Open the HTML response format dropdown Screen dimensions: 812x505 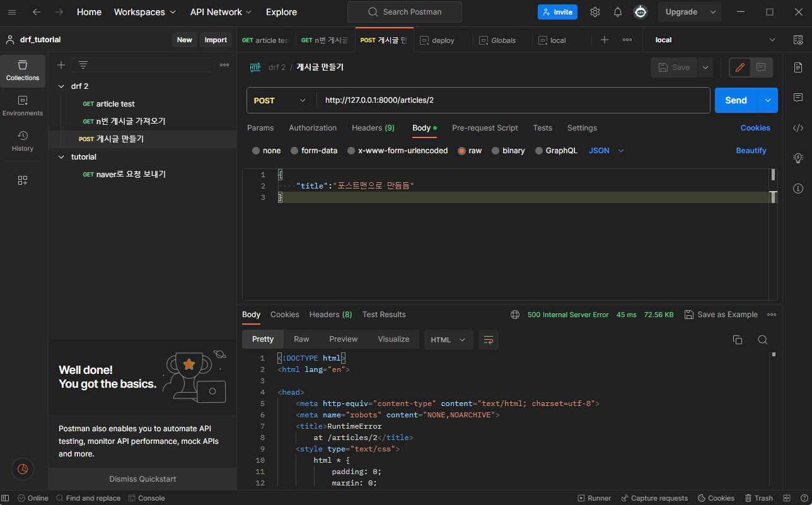[x=448, y=340]
